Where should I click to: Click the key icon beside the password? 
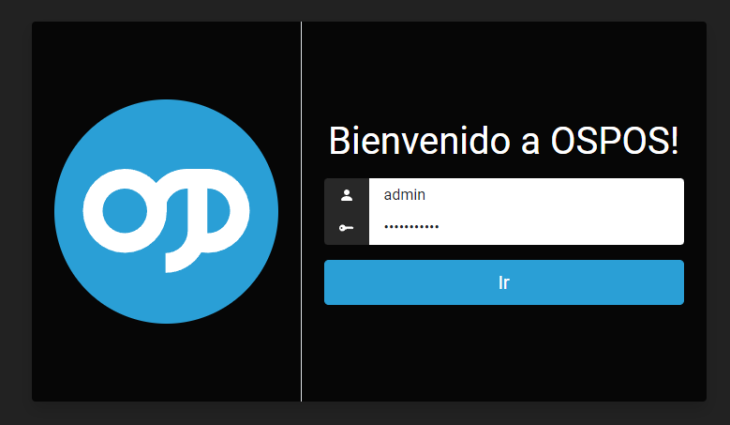click(346, 228)
